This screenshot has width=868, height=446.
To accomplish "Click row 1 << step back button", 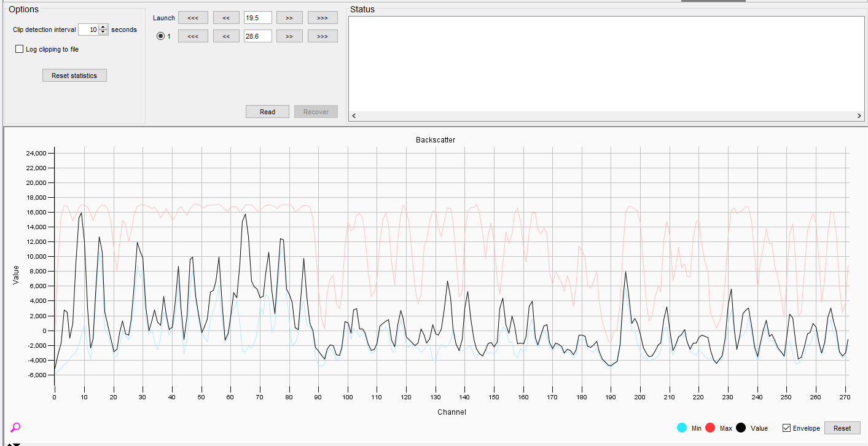I will coord(226,36).
